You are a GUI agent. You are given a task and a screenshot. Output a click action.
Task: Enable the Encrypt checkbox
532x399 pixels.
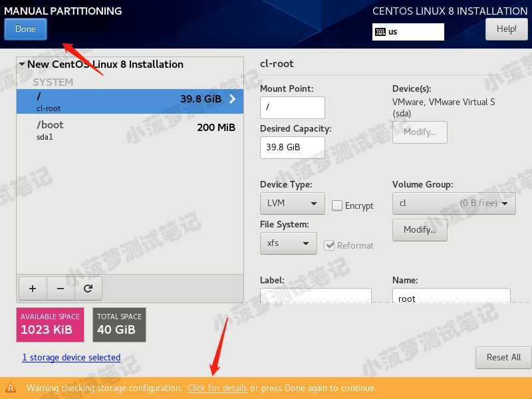point(337,205)
